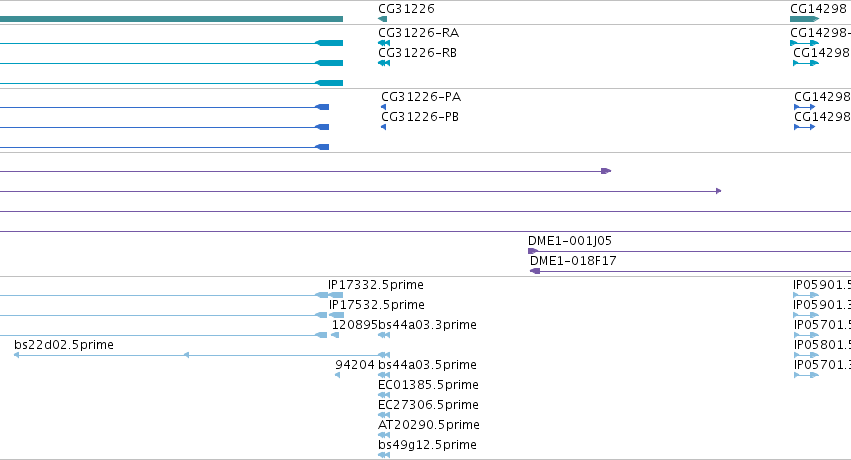This screenshot has height=460, width=851.
Task: Click the EC01385.5prime EST label
Action: pos(428,385)
